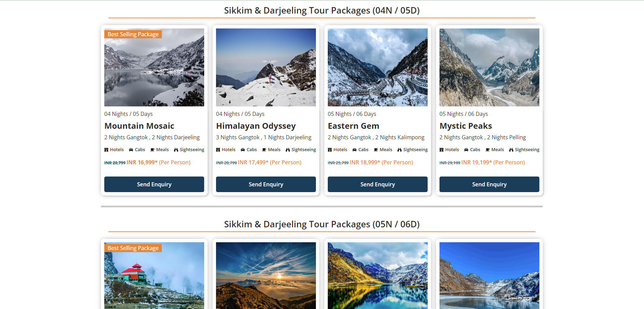Click Sightseeing binoculars icon in Mystic Peaks card
This screenshot has height=309, width=644.
(x=511, y=150)
